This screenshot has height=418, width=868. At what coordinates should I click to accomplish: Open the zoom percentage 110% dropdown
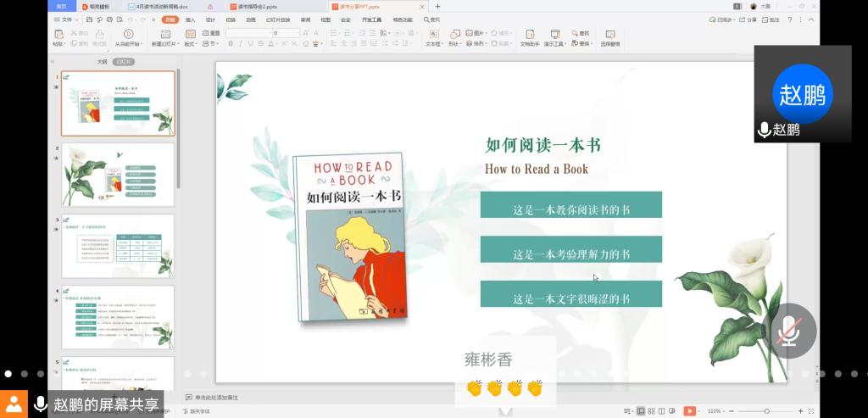click(x=715, y=411)
